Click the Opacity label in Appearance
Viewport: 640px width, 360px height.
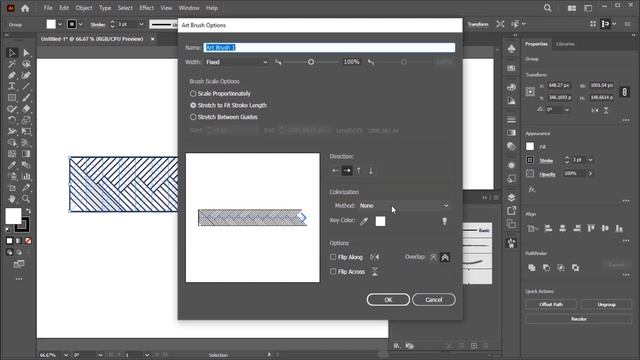click(547, 174)
